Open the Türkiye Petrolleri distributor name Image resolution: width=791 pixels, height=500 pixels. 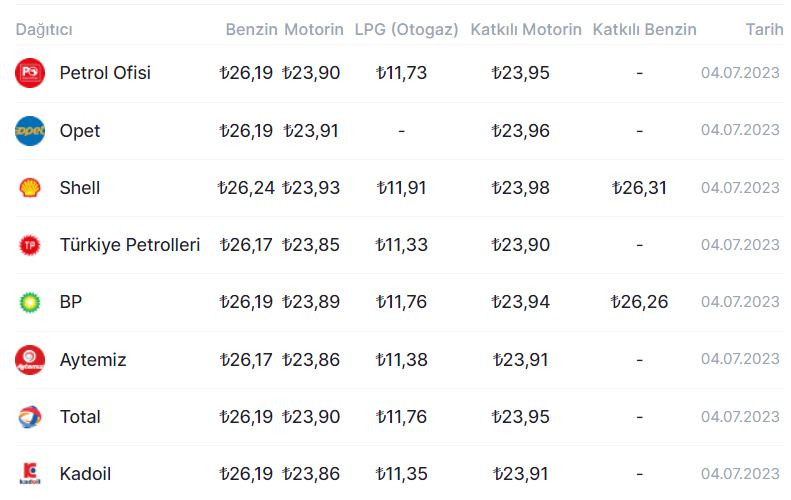coord(130,245)
